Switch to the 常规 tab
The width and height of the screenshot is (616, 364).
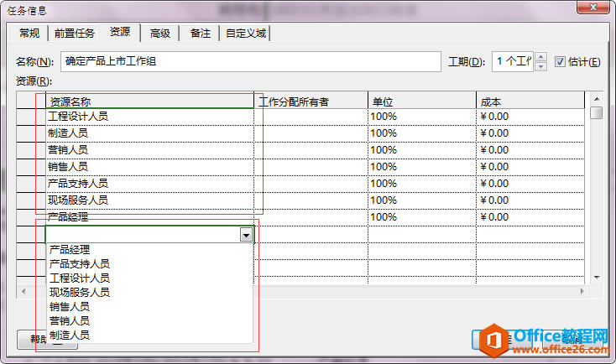[x=29, y=34]
